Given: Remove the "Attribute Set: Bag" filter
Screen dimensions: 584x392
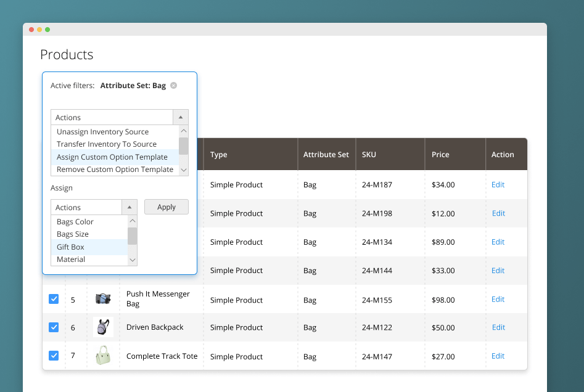Looking at the screenshot, I should tap(173, 86).
